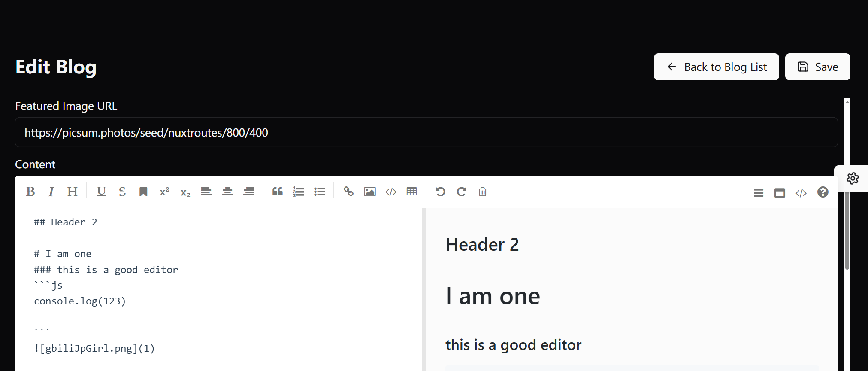
Task: Click the 'Featured Image URL' label
Action: 66,106
